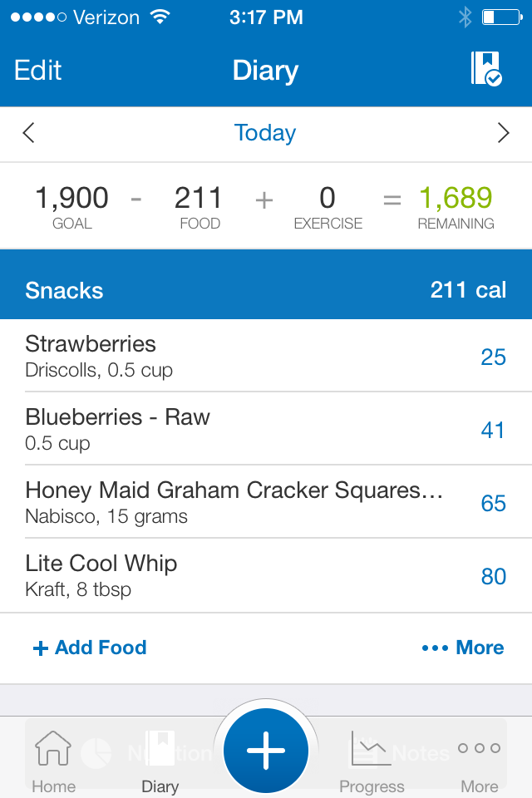The image size is (532, 798).
Task: Open the Lite Cool Whip entry
Action: click(x=266, y=575)
